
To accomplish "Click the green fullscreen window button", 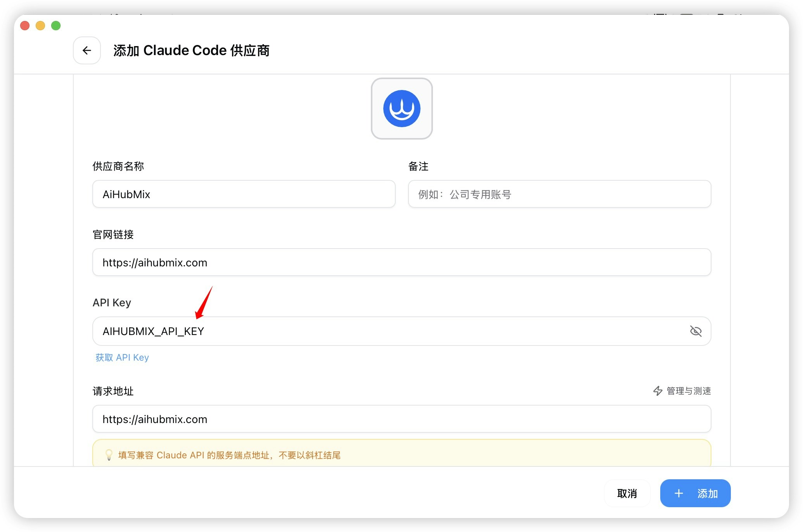I will (56, 26).
